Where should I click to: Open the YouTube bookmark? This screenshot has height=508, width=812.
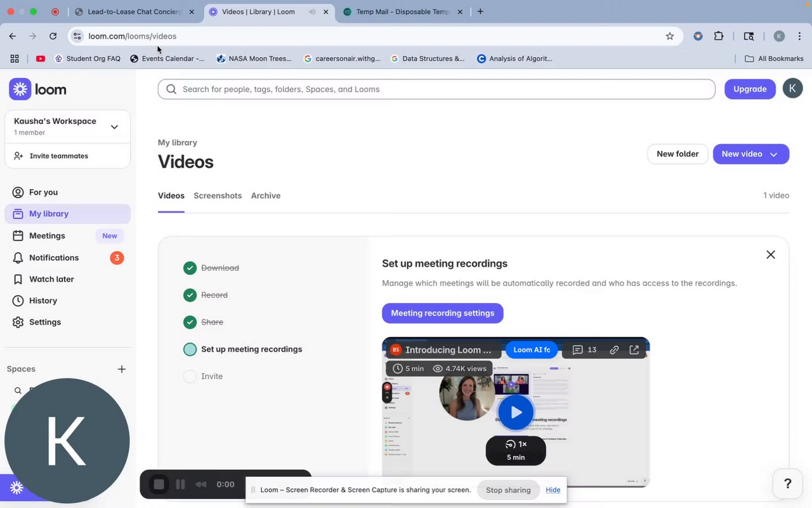(41, 58)
